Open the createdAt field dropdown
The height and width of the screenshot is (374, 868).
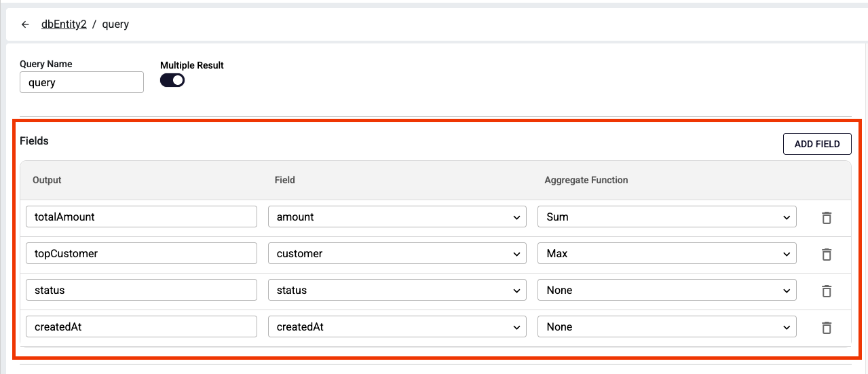tap(397, 327)
